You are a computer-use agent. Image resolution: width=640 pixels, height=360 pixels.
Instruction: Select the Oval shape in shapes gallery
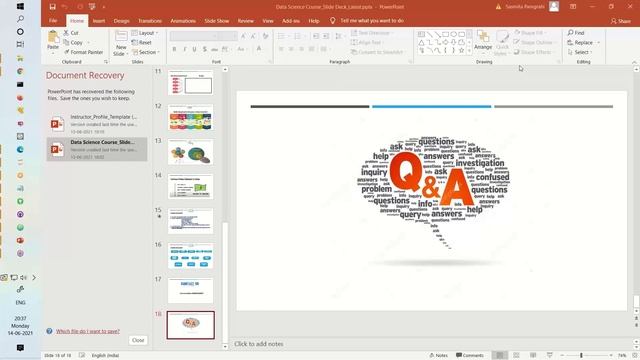point(453,34)
